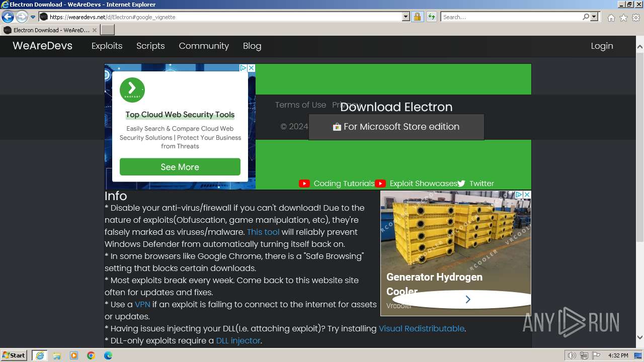
Task: Click the page scrollbar down arrow
Action: point(640,338)
